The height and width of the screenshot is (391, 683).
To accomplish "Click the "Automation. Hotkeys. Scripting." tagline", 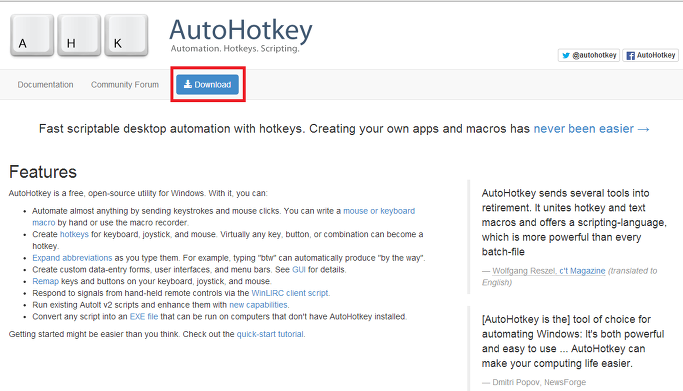I will (x=235, y=48).
